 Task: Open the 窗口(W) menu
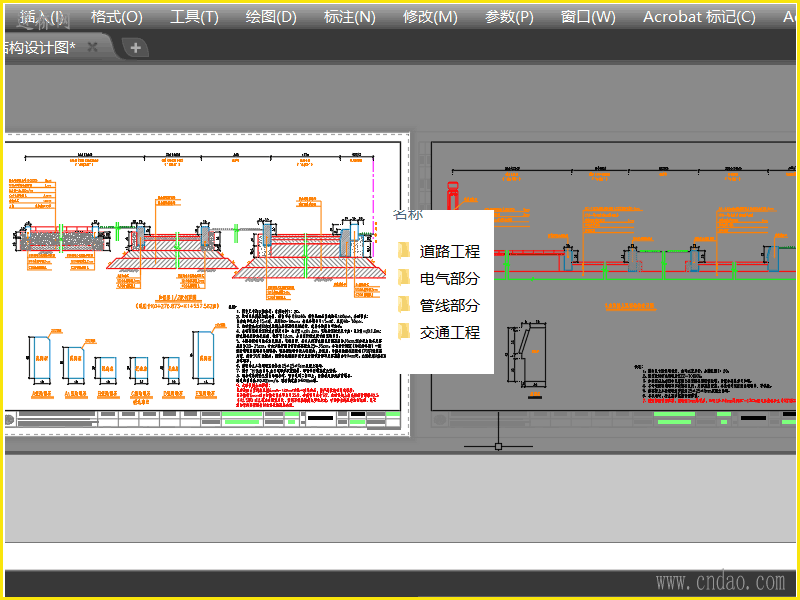point(588,17)
